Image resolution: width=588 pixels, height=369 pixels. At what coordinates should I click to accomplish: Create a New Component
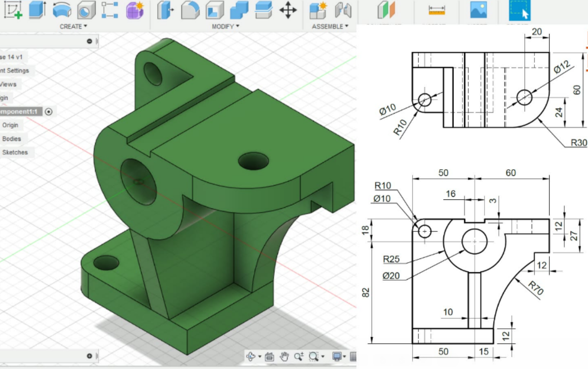(318, 10)
